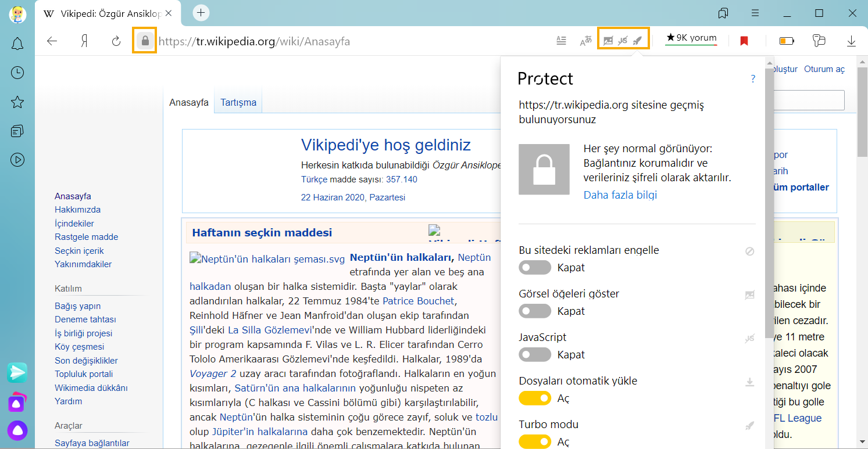The height and width of the screenshot is (449, 868).
Task: Open 'Yakınımdakiler' sidebar link
Action: (83, 264)
